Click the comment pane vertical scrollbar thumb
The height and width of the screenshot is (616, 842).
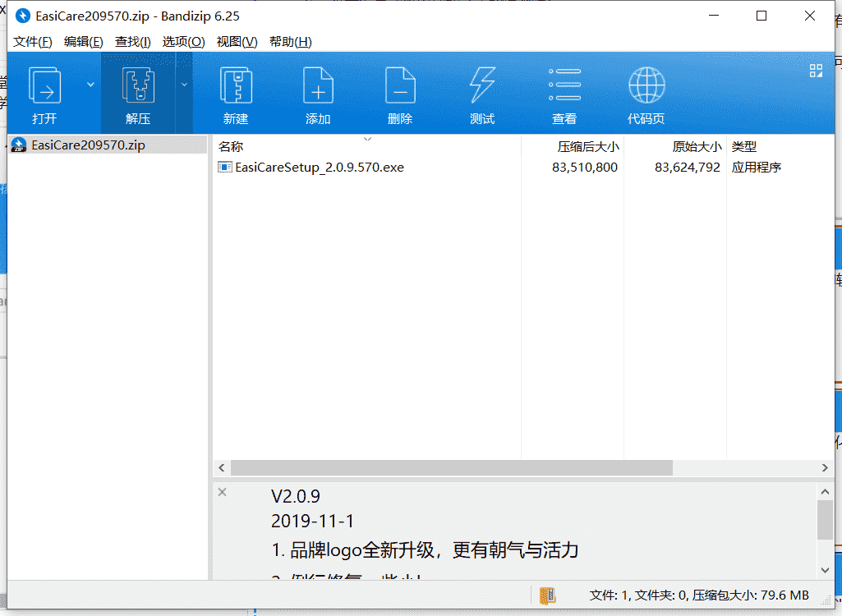click(825, 520)
